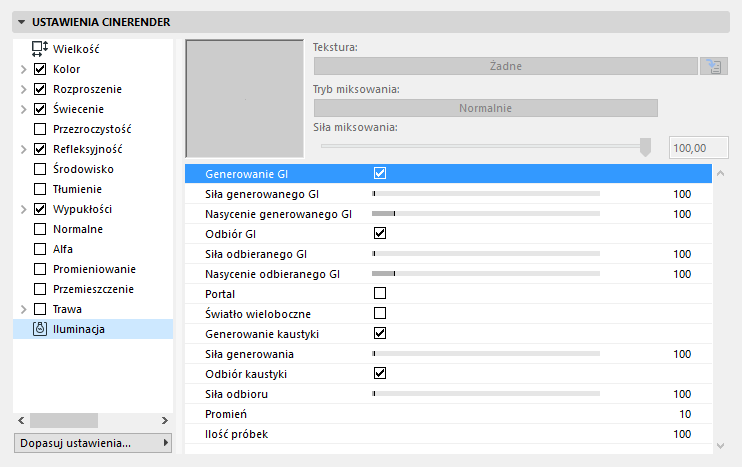Open the Normalnie mixing mode dropdown
The height and width of the screenshot is (467, 742).
tap(485, 108)
